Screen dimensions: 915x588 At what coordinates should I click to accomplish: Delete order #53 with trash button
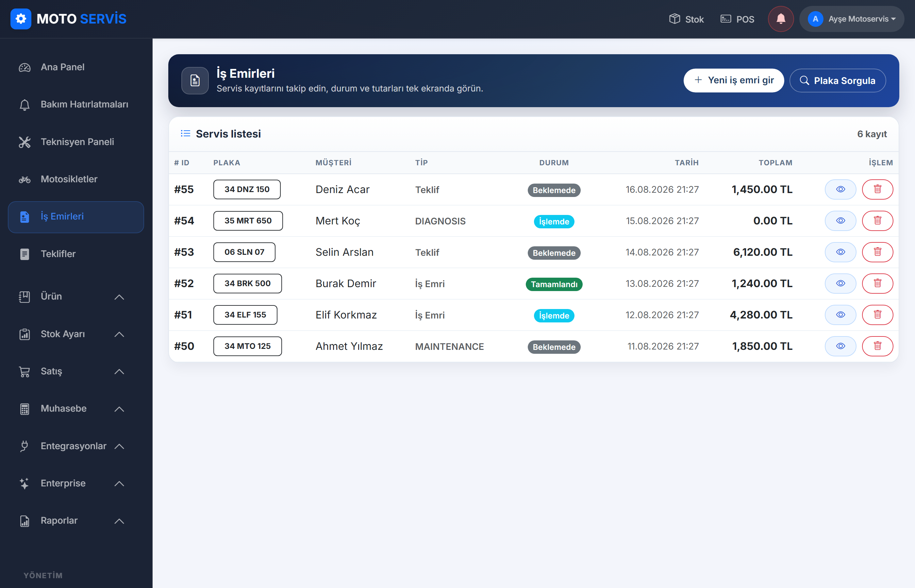click(877, 252)
